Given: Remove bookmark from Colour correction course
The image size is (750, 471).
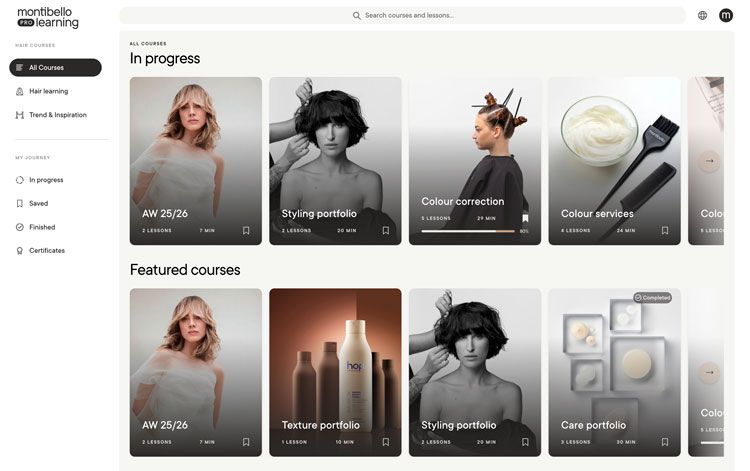Looking at the screenshot, I should [525, 218].
